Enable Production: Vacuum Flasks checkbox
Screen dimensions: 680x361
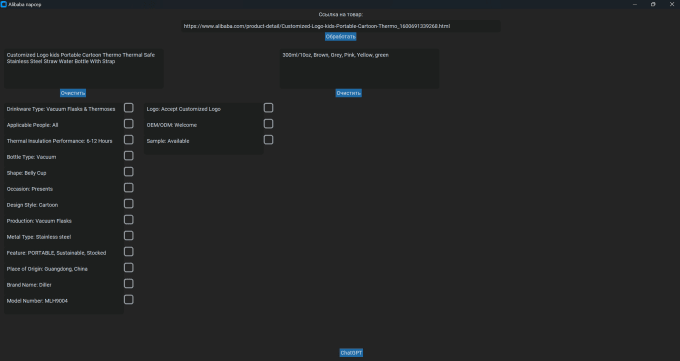click(x=128, y=220)
